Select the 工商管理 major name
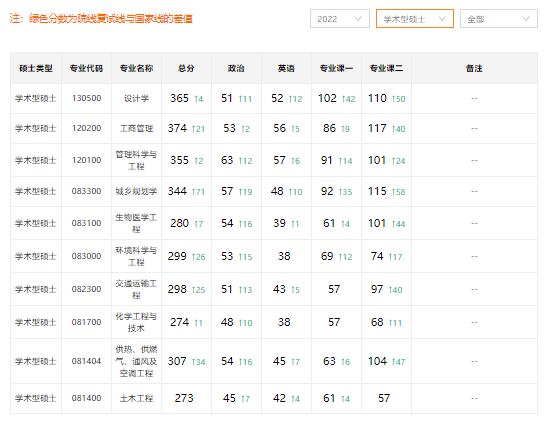545x423 pixels. 136,128
